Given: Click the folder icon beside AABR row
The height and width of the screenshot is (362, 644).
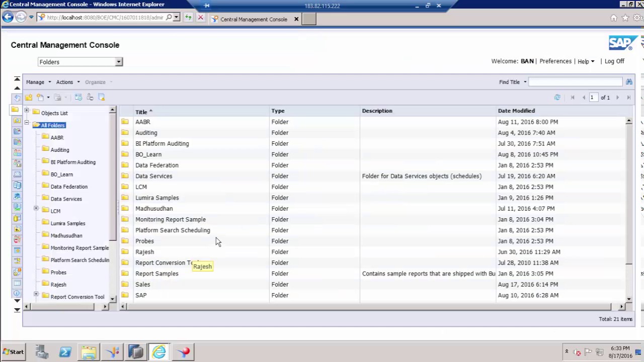Looking at the screenshot, I should pyautogui.click(x=125, y=122).
